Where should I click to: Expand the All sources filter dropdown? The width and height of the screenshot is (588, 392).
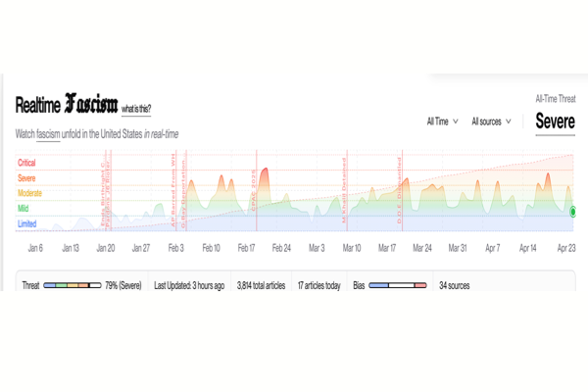coord(492,122)
